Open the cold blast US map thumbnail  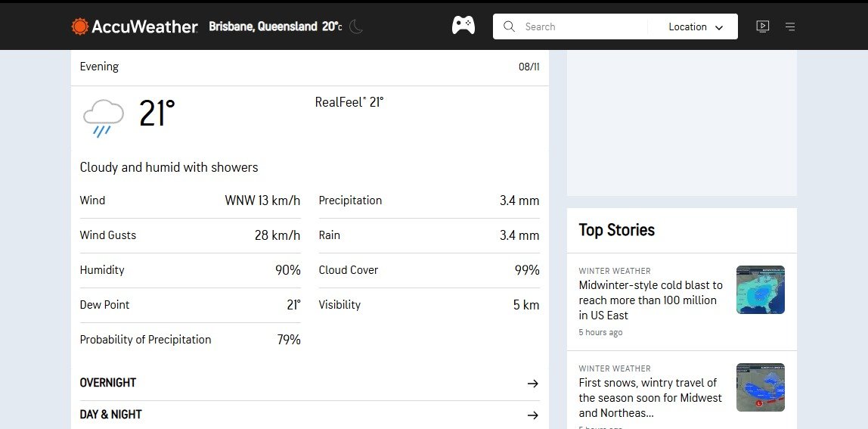pyautogui.click(x=760, y=290)
